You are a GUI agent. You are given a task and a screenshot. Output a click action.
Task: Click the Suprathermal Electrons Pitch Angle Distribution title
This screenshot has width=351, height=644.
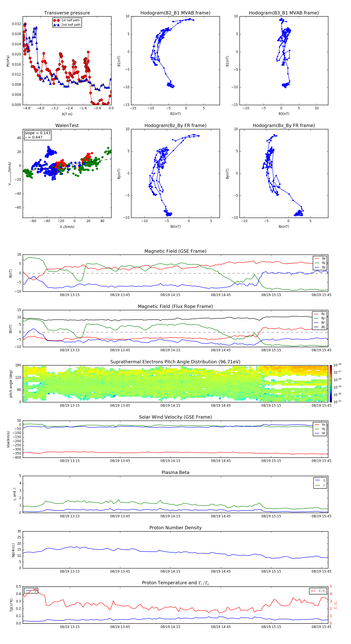tap(175, 362)
